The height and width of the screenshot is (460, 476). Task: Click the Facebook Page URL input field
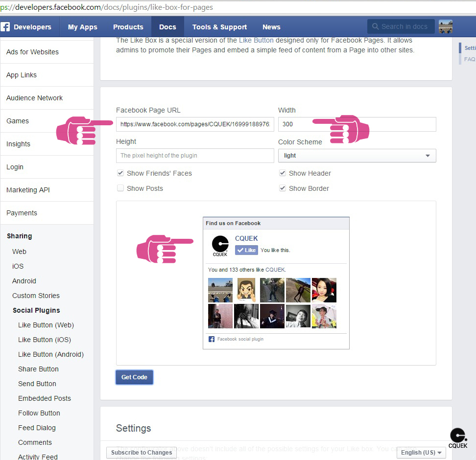point(195,124)
